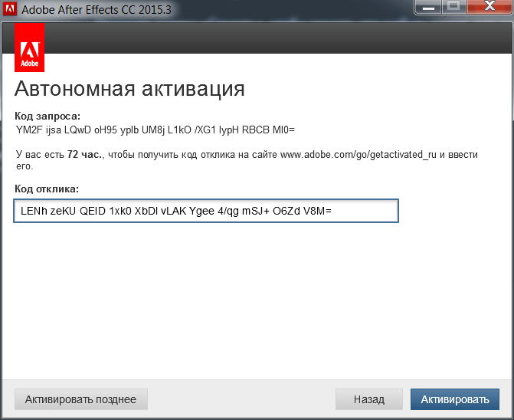Screen dimensions: 514x420
Task: Click the Автономная активация heading
Action: [129, 89]
